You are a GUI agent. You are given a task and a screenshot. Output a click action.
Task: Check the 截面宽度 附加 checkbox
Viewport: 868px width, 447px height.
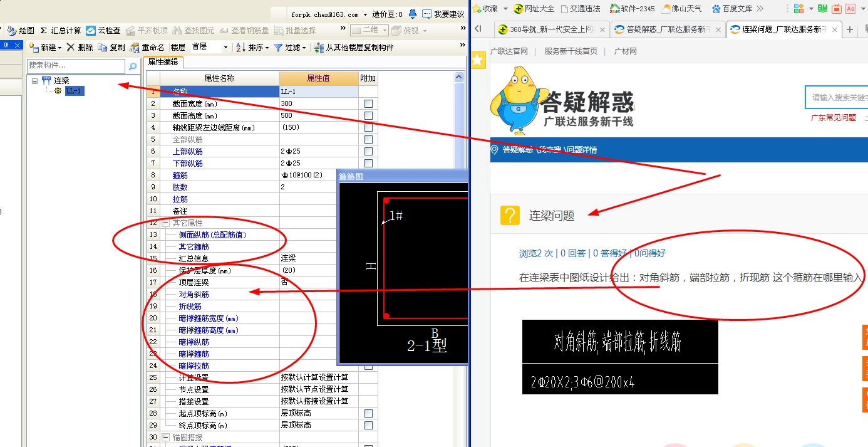point(368,103)
